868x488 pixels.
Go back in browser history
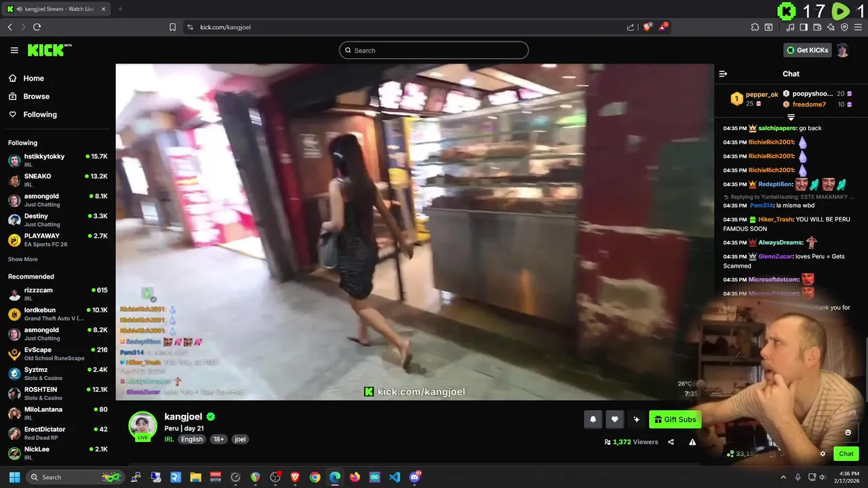[9, 27]
